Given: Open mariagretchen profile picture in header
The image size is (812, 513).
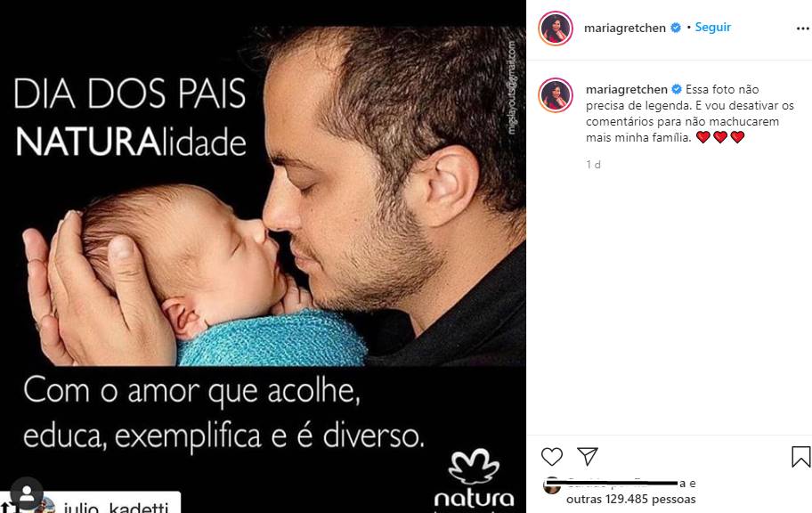Looking at the screenshot, I should 556,28.
